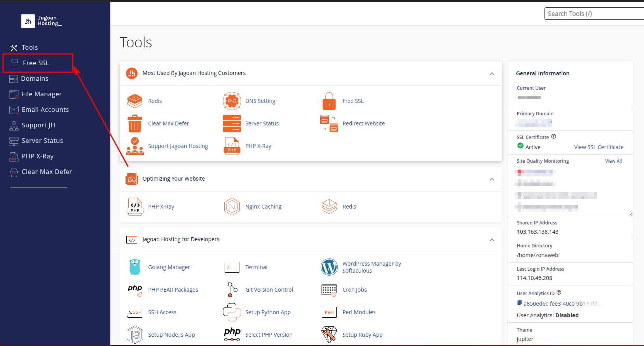
Task: Open the Golang Manager gopher icon
Action: [x=135, y=267]
